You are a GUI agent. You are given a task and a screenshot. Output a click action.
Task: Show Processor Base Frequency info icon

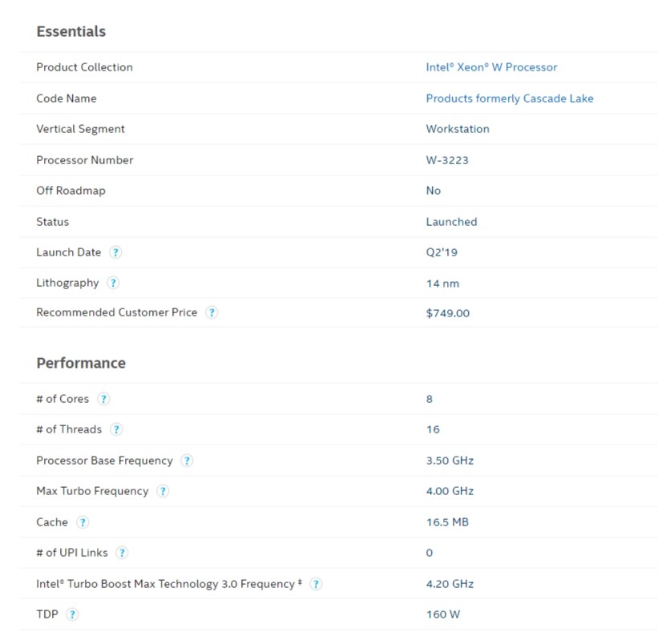point(187,461)
